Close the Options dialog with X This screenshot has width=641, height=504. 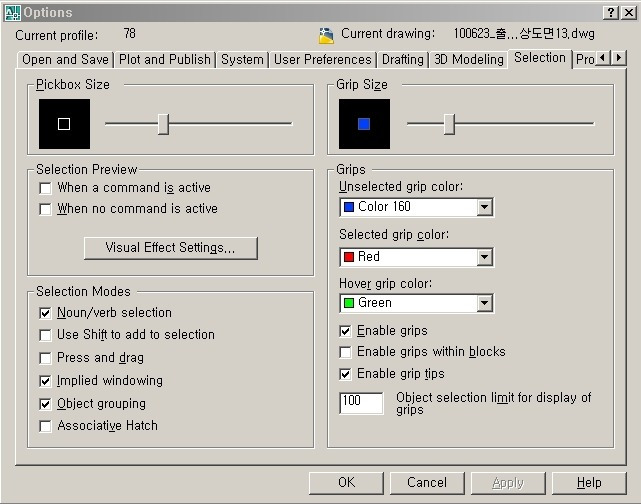pyautogui.click(x=629, y=13)
